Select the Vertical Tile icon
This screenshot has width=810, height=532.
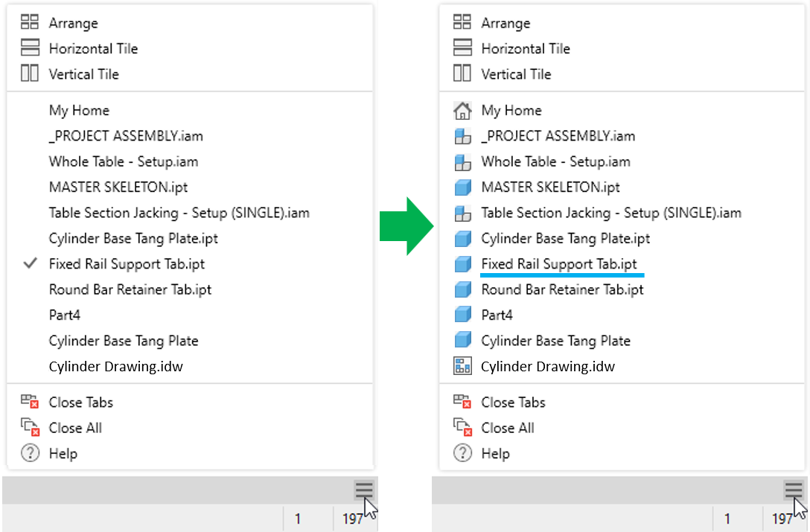point(30,73)
